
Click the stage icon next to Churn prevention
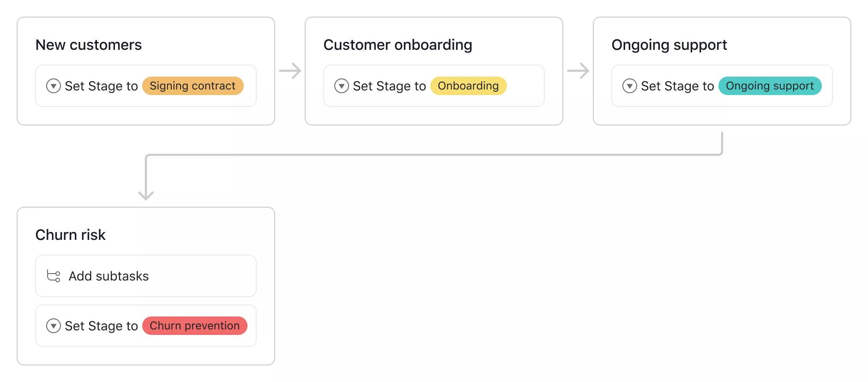coord(53,326)
